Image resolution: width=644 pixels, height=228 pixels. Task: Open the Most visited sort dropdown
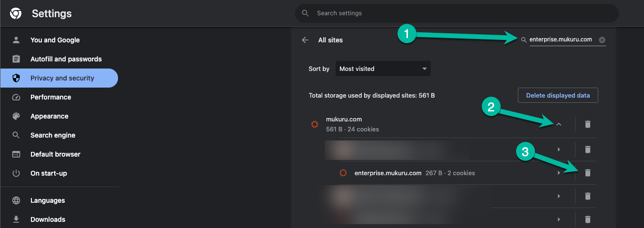click(383, 69)
